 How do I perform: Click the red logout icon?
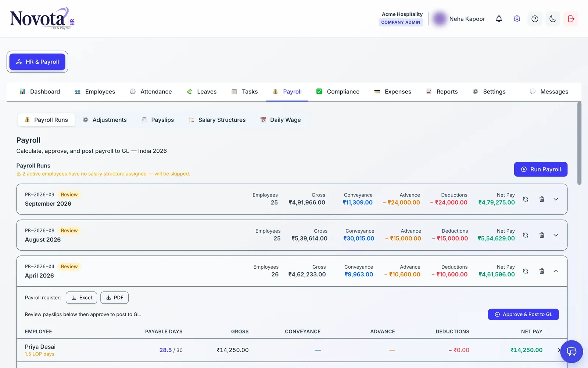(571, 19)
